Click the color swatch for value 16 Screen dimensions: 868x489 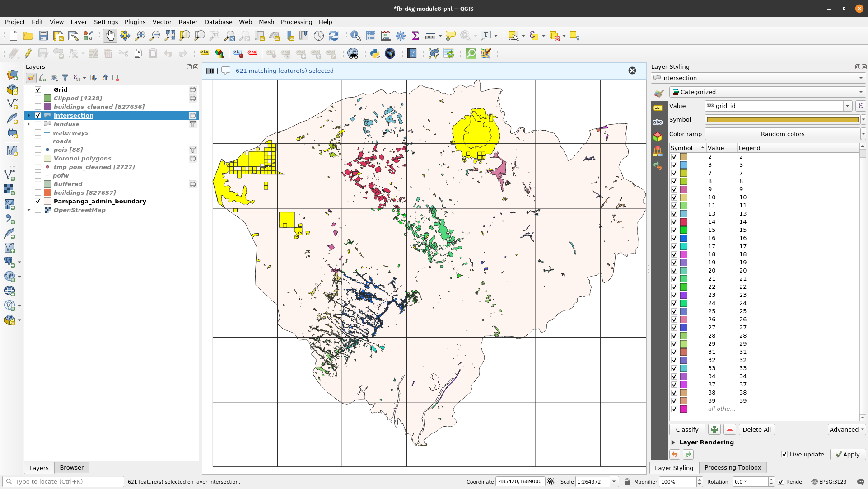click(684, 238)
